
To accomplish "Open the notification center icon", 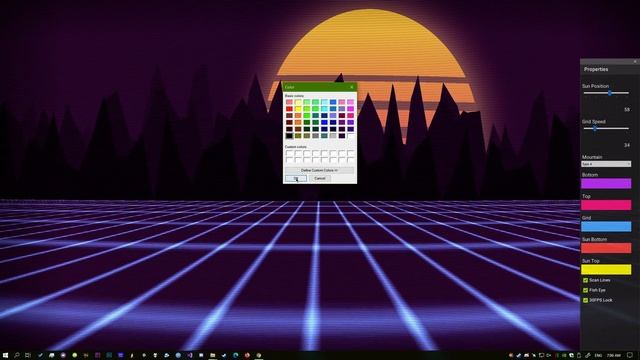I will [630, 356].
